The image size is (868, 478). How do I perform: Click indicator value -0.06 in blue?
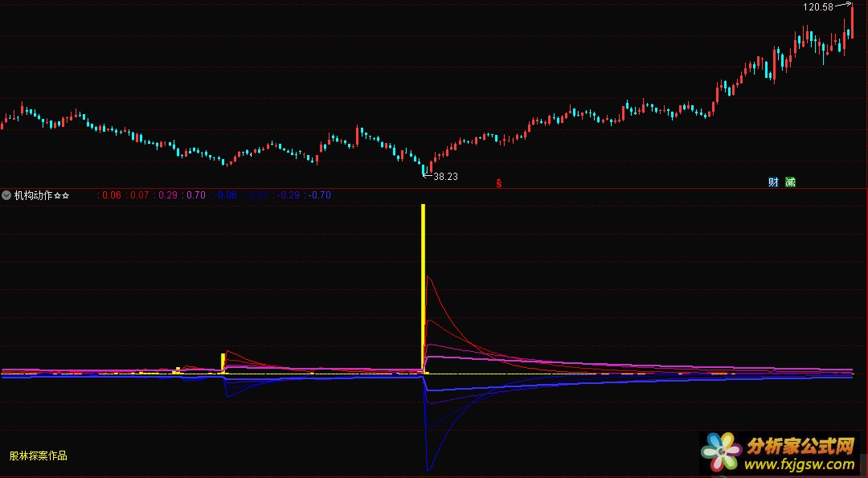226,195
